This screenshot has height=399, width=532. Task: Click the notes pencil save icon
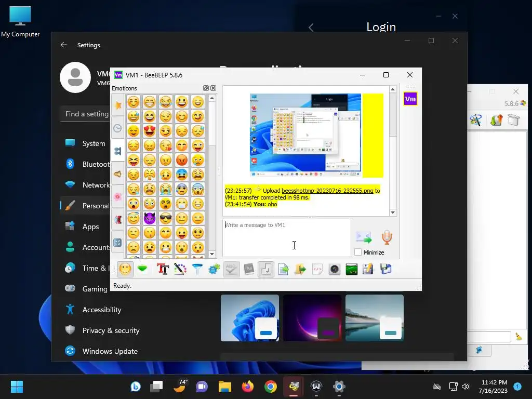[368, 270]
